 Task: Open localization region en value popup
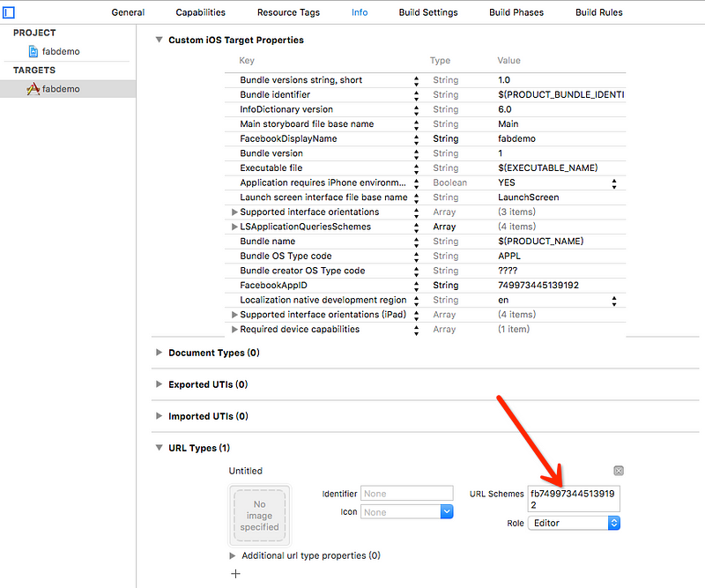pos(614,300)
